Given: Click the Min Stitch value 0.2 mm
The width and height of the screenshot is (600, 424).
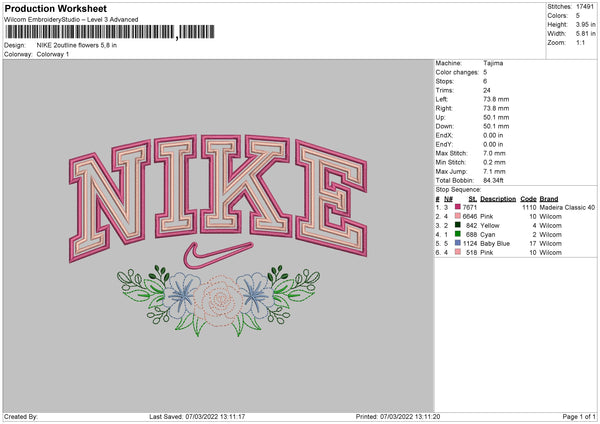Looking at the screenshot, I should 494,162.
